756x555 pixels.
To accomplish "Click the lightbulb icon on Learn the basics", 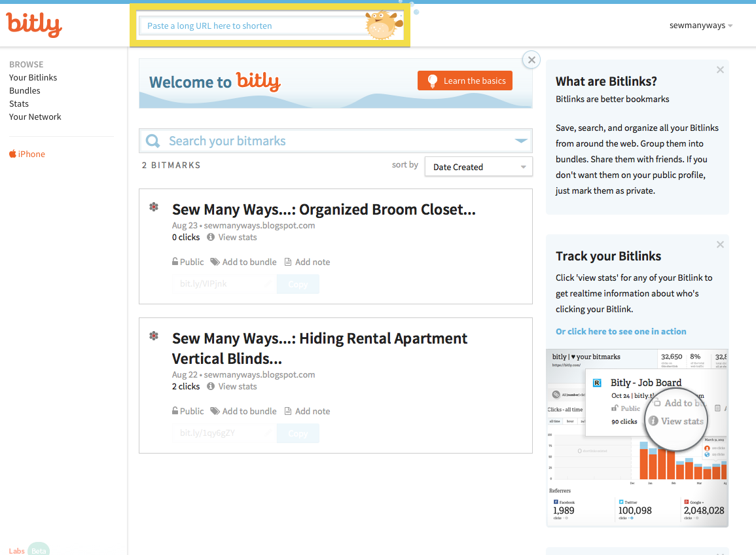I will tap(433, 81).
